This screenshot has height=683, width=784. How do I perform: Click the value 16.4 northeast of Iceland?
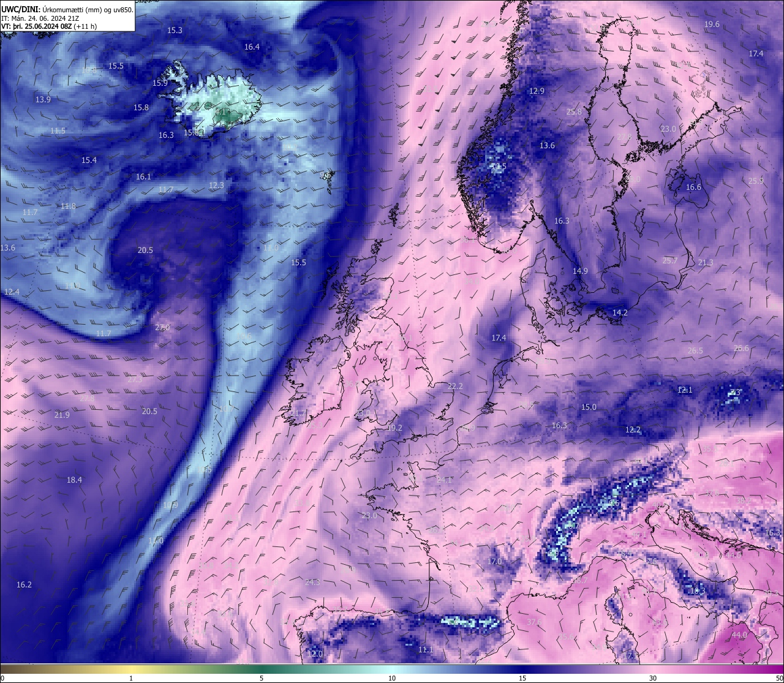(x=252, y=47)
